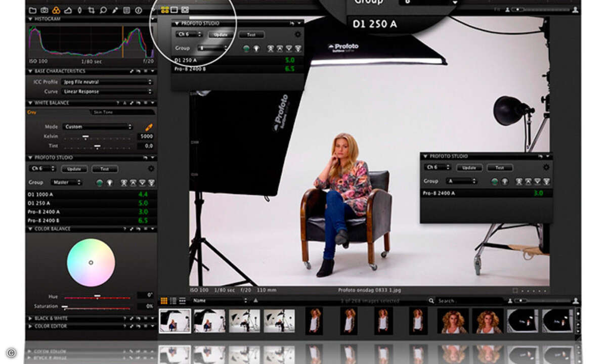
Task: Toggle proof margin viewer icon
Action: [185, 9]
